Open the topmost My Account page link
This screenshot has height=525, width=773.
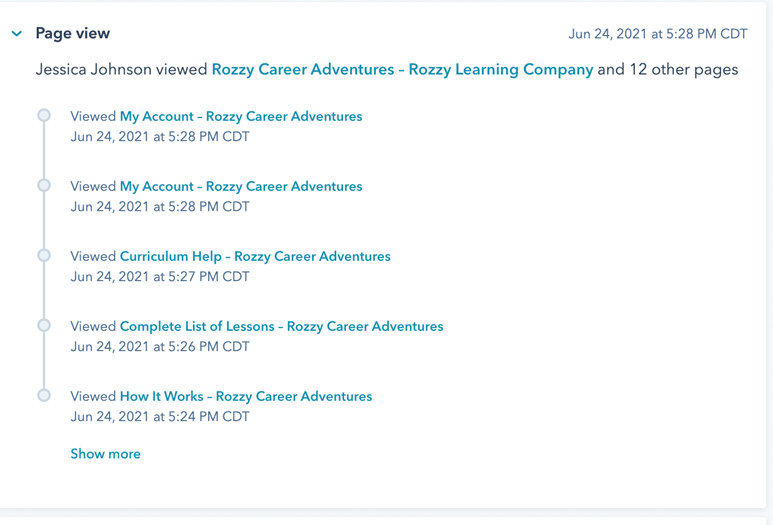coord(241,116)
